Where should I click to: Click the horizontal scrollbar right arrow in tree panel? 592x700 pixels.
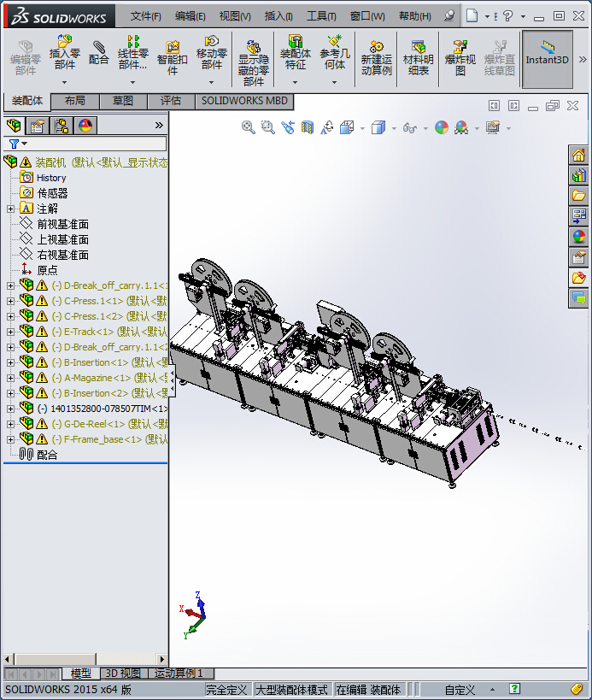tap(162, 659)
